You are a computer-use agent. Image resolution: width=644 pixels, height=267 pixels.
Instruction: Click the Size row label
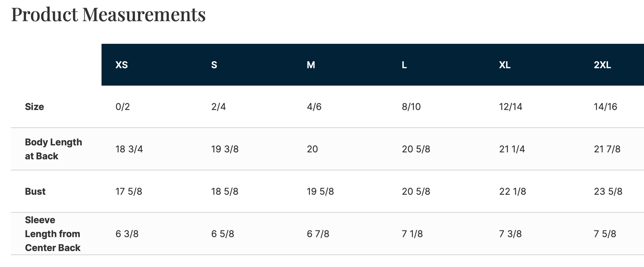[34, 107]
